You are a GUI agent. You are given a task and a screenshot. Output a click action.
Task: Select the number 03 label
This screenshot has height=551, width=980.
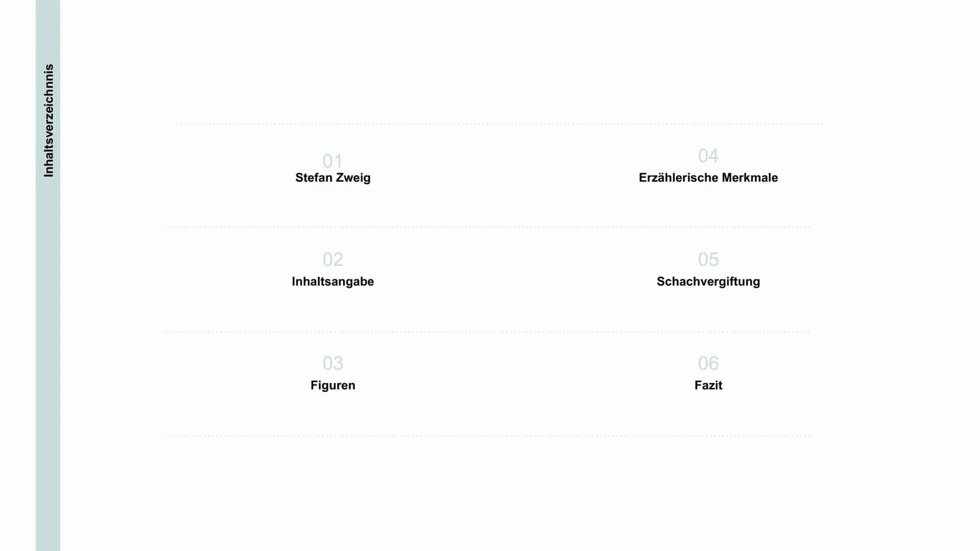click(x=333, y=363)
